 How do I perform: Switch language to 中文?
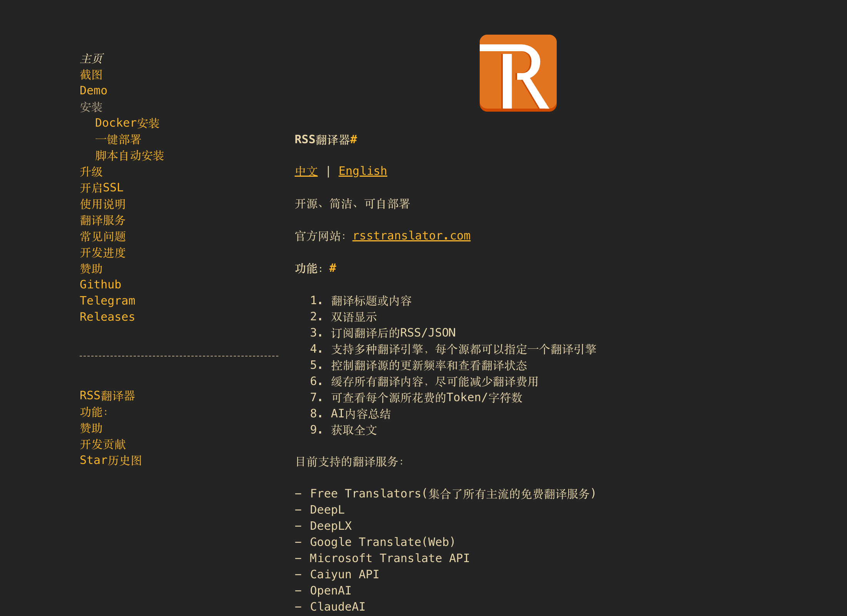[306, 171]
